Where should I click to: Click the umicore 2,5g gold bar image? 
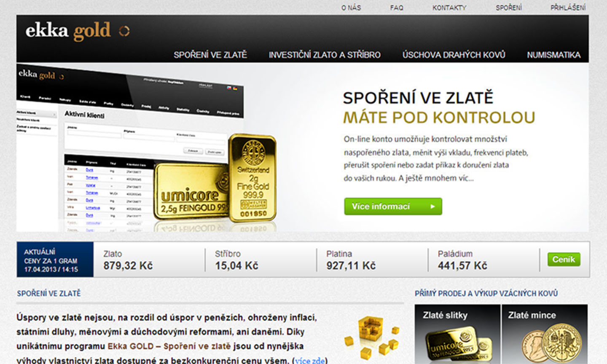tap(191, 192)
